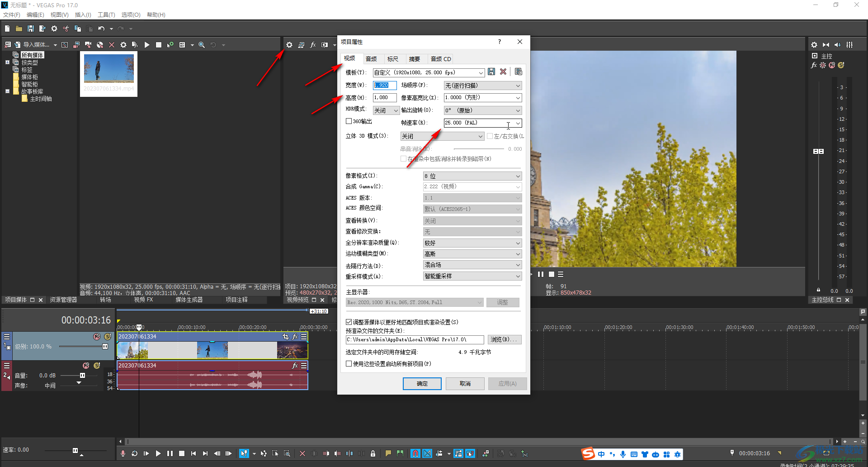Click 浏览(B)... to choose prerendered folder
868x467 pixels.
pyautogui.click(x=504, y=339)
